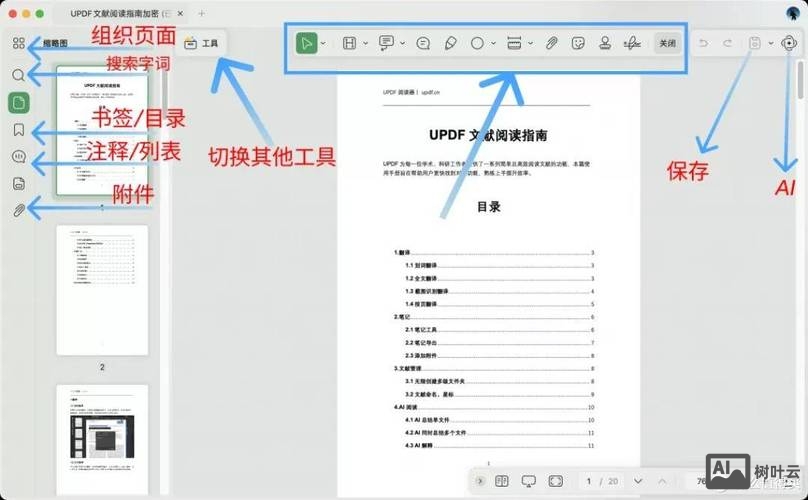Undo the last action
The width and height of the screenshot is (808, 500).
tap(703, 43)
